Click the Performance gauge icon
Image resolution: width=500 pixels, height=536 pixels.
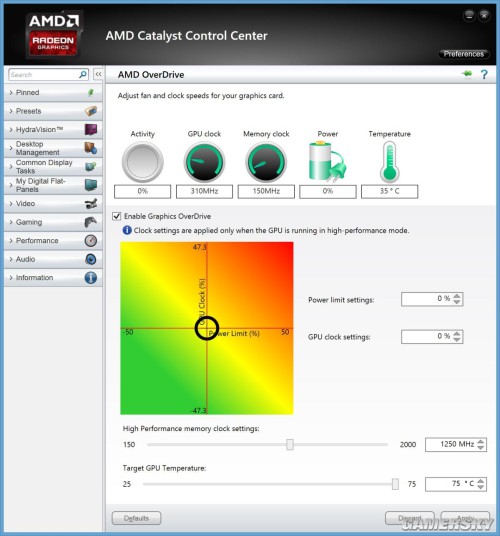pos(91,241)
